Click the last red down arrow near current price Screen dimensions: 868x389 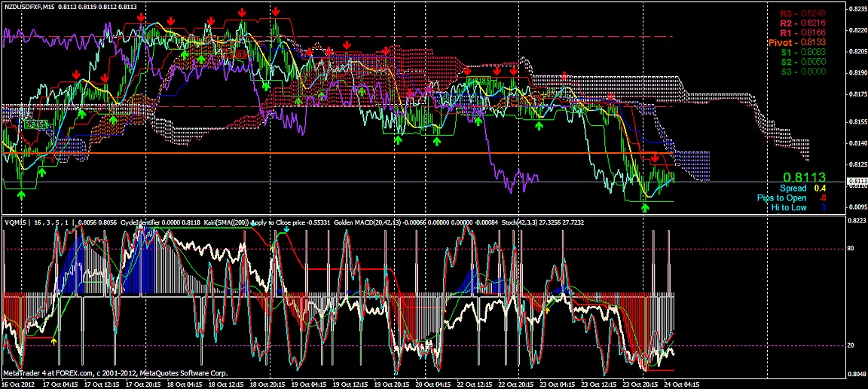click(655, 157)
